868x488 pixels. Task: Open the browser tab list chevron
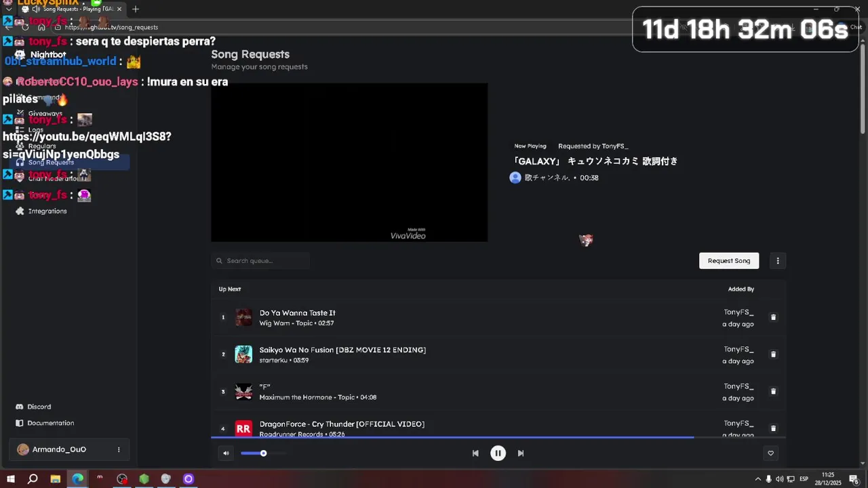click(x=9, y=9)
